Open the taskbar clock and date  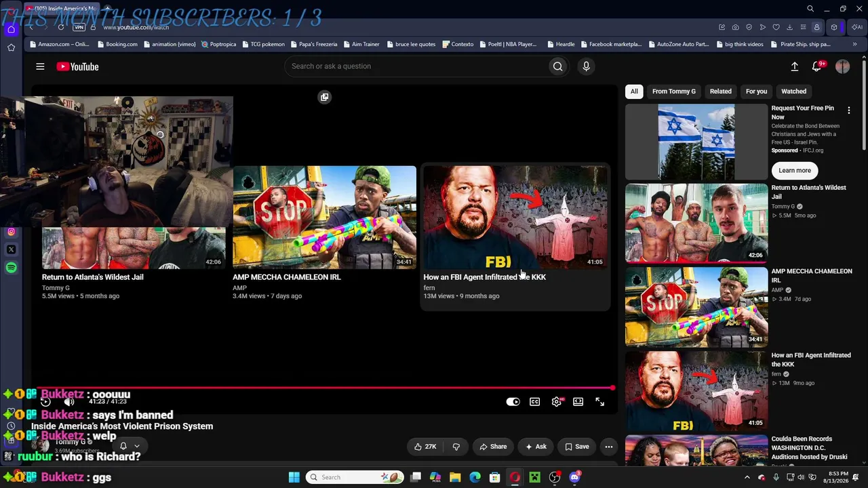(838, 477)
